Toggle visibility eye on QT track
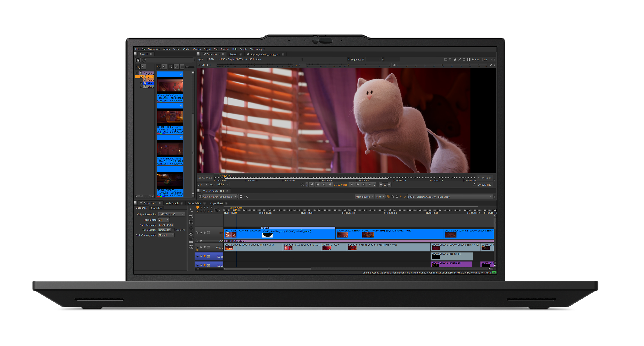Viewport: 644px width, 346px height. click(201, 233)
